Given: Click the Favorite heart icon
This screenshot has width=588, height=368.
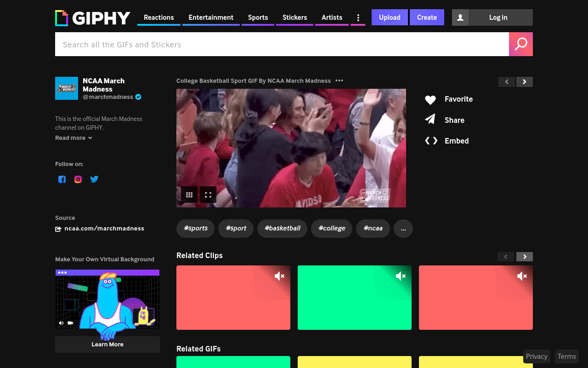Looking at the screenshot, I should pos(430,99).
